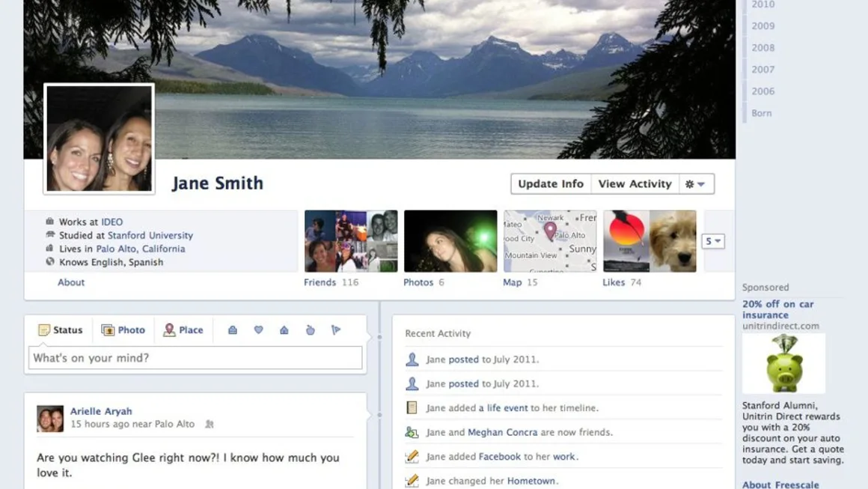Click the new friends icon beside Meghan Concra entry
Viewport: 868px width, 489px height.
click(x=412, y=432)
